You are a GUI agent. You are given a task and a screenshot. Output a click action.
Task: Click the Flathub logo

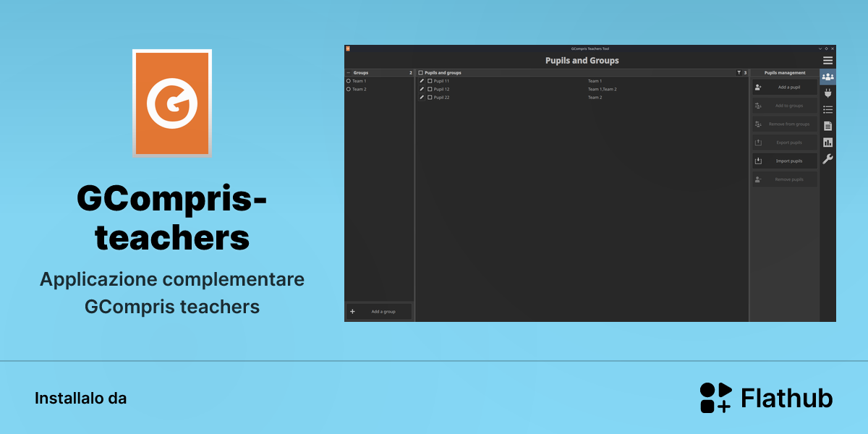(x=766, y=398)
